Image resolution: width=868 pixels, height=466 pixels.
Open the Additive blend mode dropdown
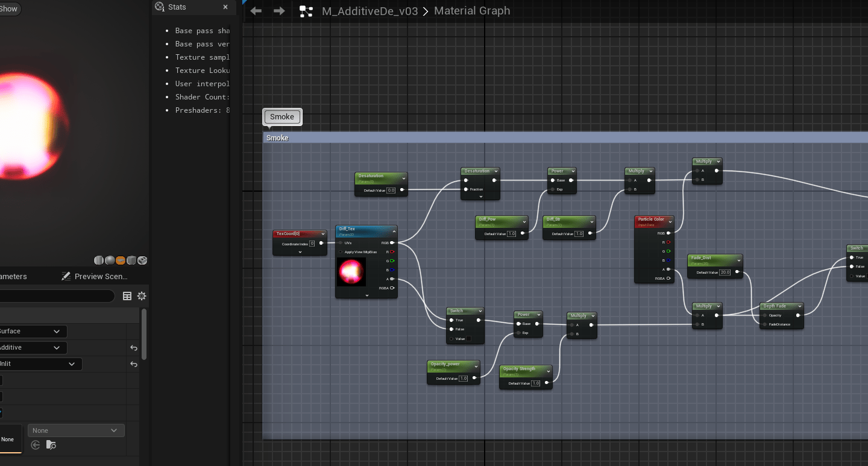coord(33,348)
